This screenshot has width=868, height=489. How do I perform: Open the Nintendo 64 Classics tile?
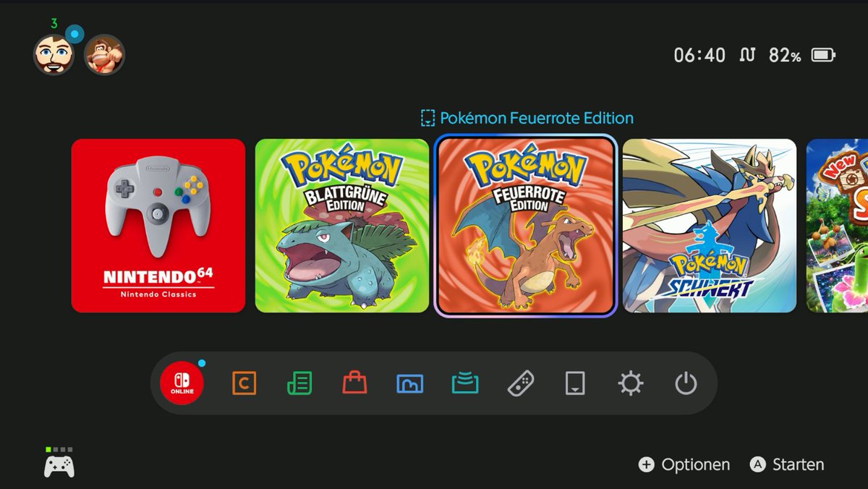(x=158, y=226)
